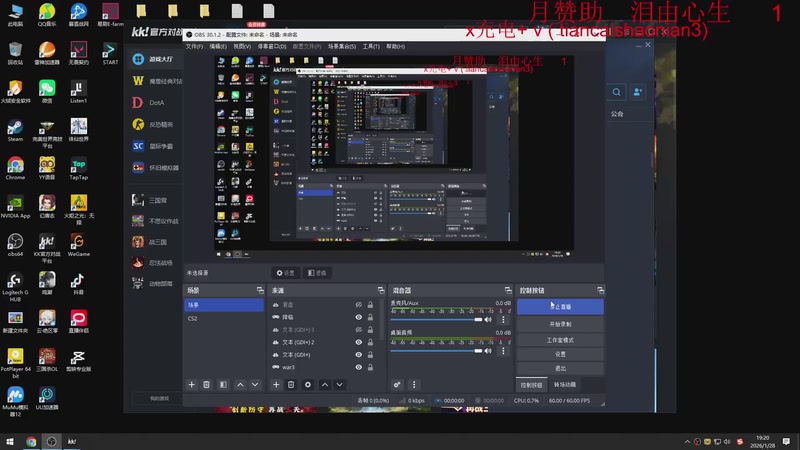Move source down in Sources panel

[339, 385]
